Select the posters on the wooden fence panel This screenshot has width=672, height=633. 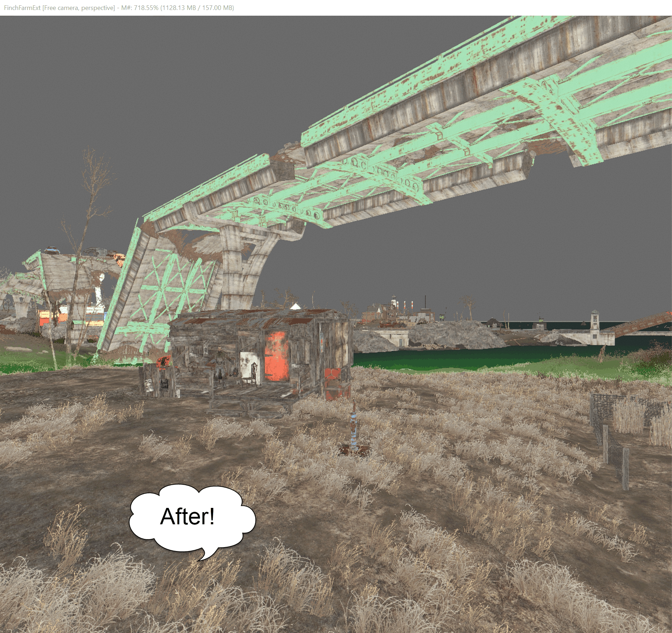157,384
